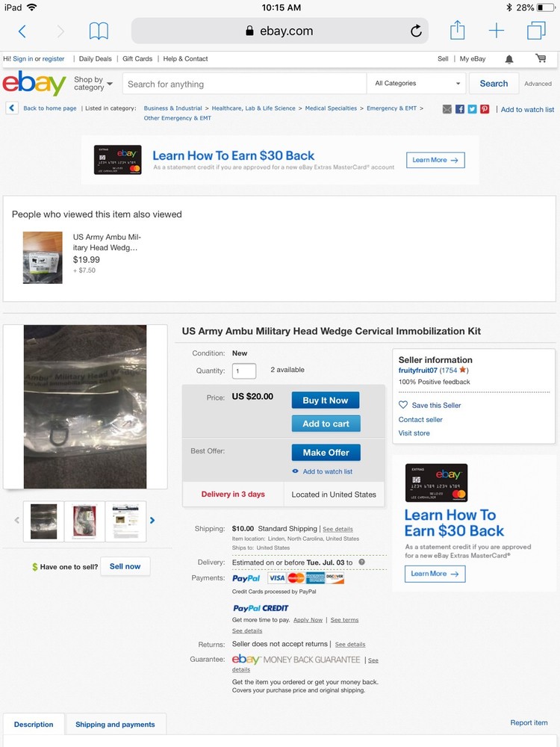Open Safari bookmarks book icon
This screenshot has width=560, height=747.
99,31
